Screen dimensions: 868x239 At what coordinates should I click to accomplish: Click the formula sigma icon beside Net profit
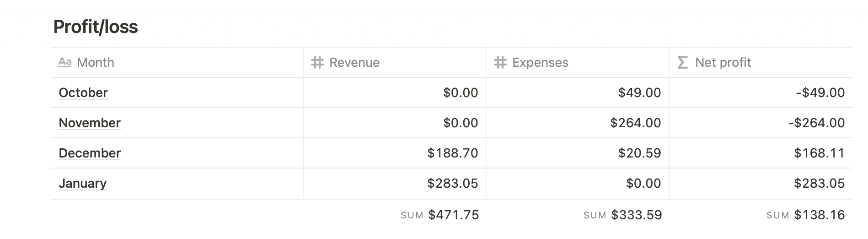[682, 62]
